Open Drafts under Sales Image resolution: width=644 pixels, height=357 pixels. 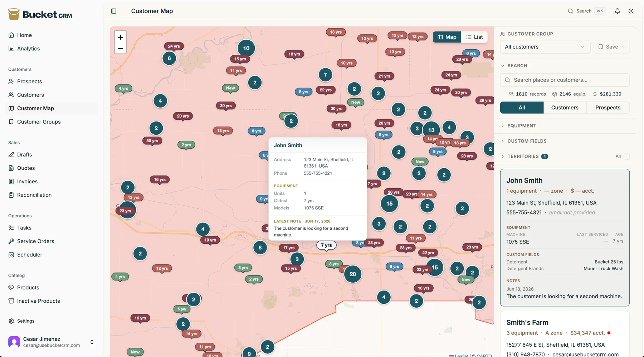(x=52, y=155)
